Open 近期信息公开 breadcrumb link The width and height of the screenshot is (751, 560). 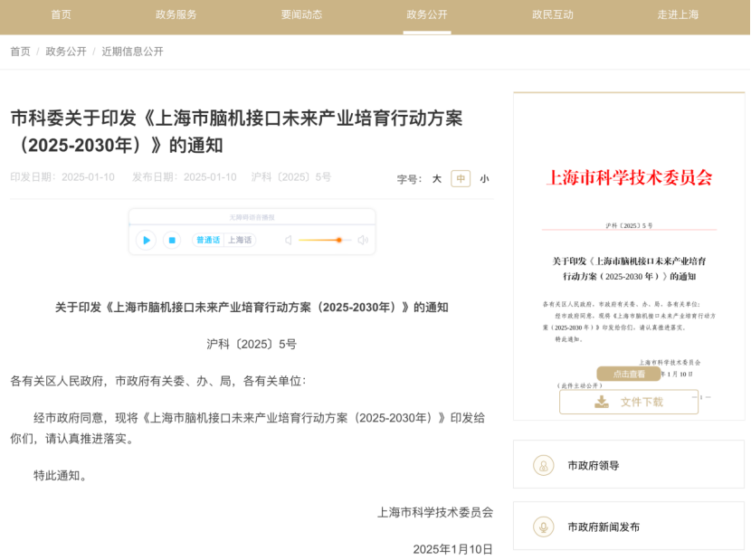[132, 52]
